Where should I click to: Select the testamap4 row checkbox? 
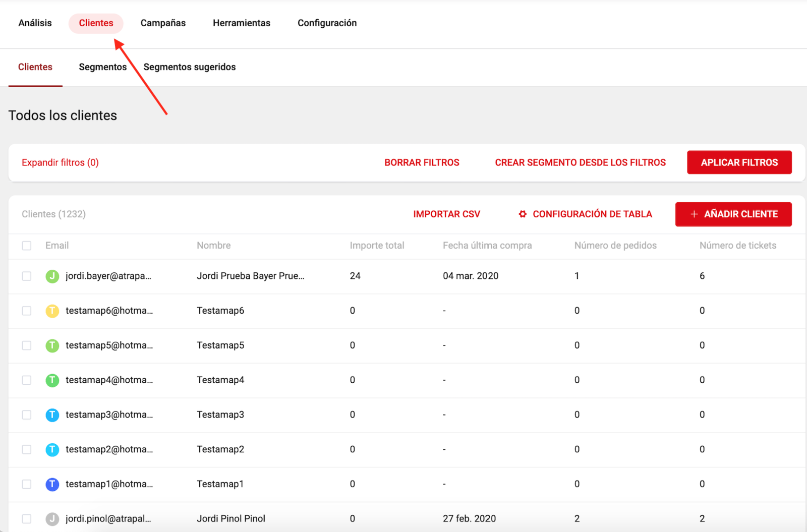[x=27, y=380]
